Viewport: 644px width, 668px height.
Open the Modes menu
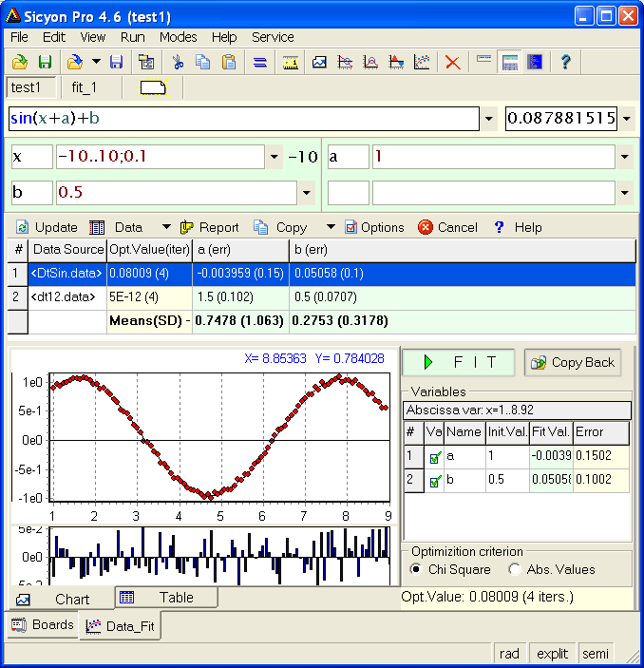point(178,37)
